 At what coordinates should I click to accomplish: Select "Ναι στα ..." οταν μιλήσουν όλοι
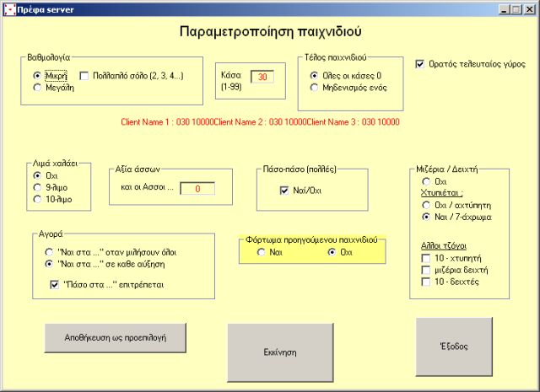click(x=49, y=252)
